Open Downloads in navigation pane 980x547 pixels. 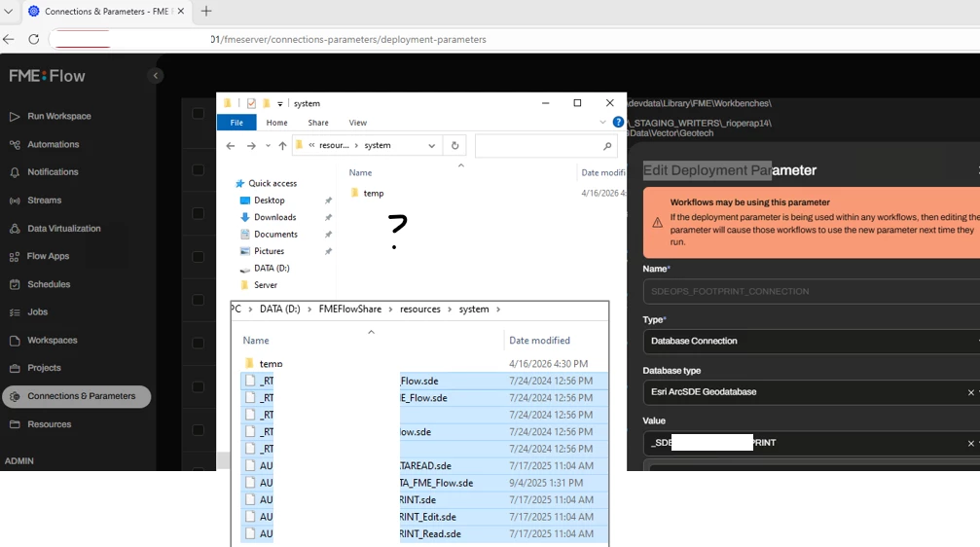[275, 217]
